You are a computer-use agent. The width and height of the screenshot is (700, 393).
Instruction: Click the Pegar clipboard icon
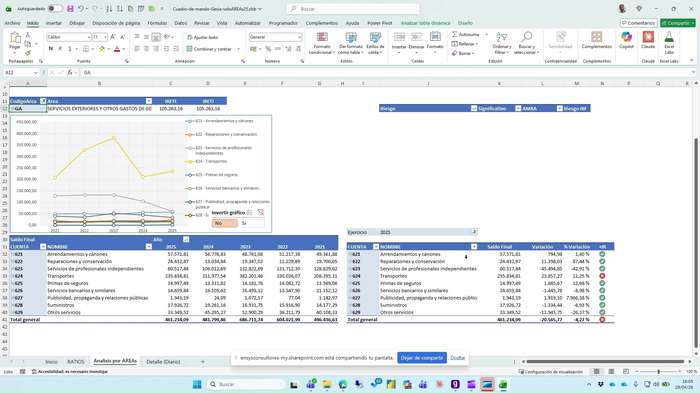pyautogui.click(x=15, y=38)
